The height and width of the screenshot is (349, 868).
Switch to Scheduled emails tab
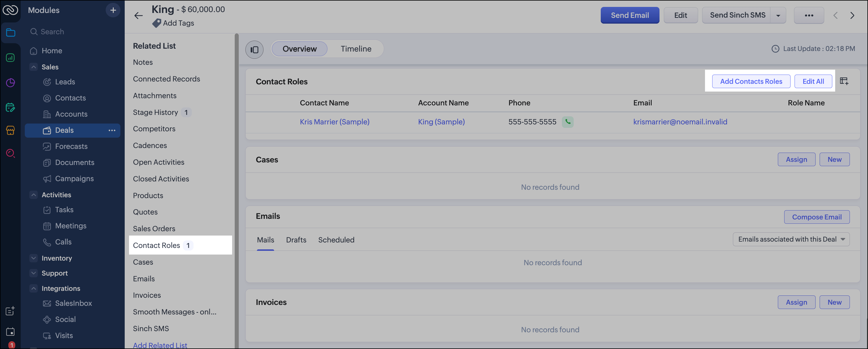click(336, 240)
